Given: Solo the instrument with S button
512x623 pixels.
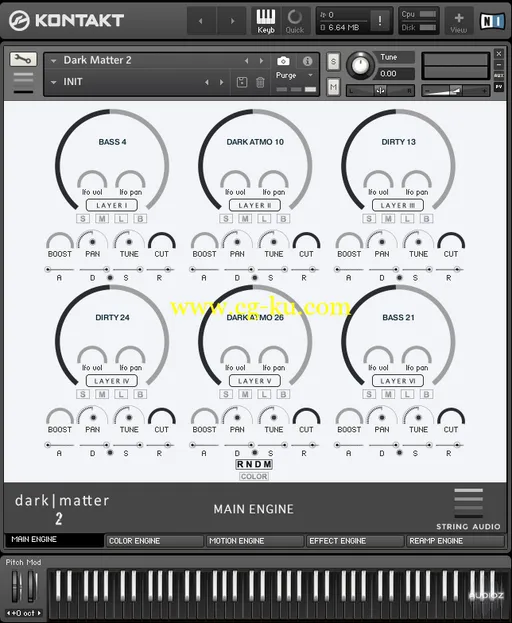Looking at the screenshot, I should 333,62.
